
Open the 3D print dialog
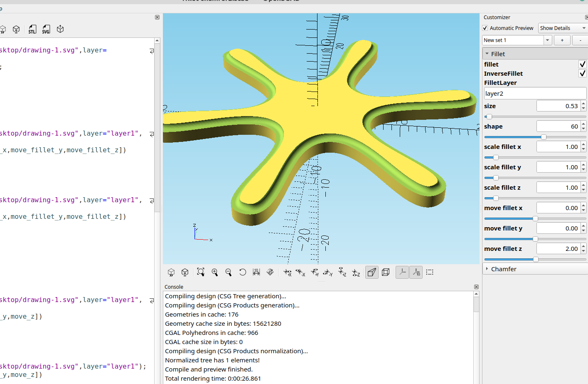click(60, 29)
